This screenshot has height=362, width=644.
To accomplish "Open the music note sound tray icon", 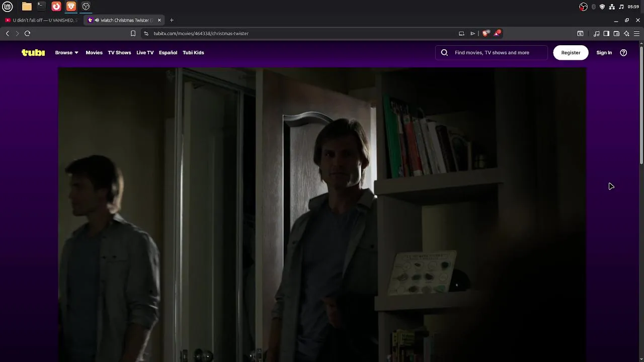I will coord(621,7).
